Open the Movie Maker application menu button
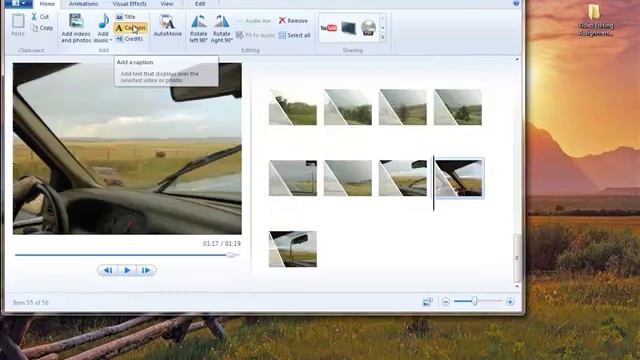 pyautogui.click(x=18, y=3)
